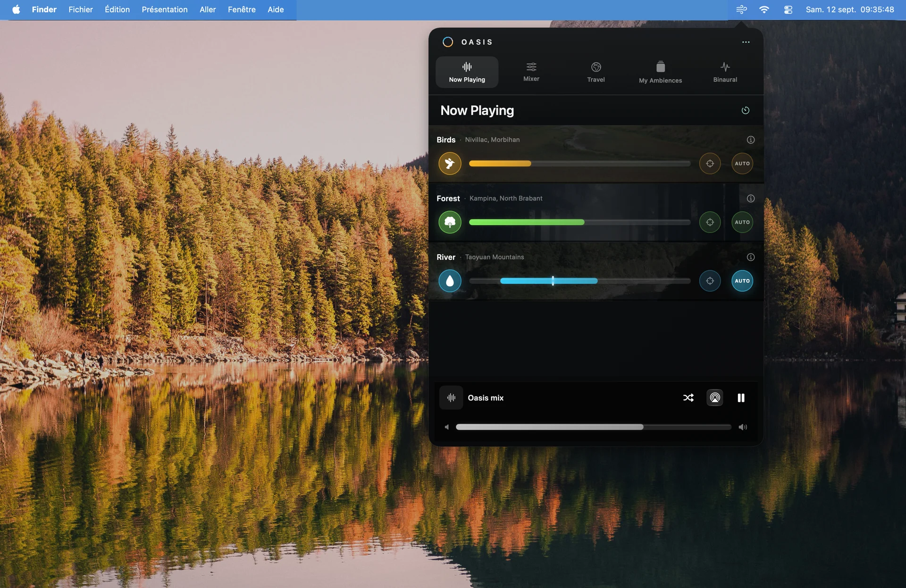This screenshot has width=906, height=588.
Task: Click the date and time display
Action: pos(850,9)
